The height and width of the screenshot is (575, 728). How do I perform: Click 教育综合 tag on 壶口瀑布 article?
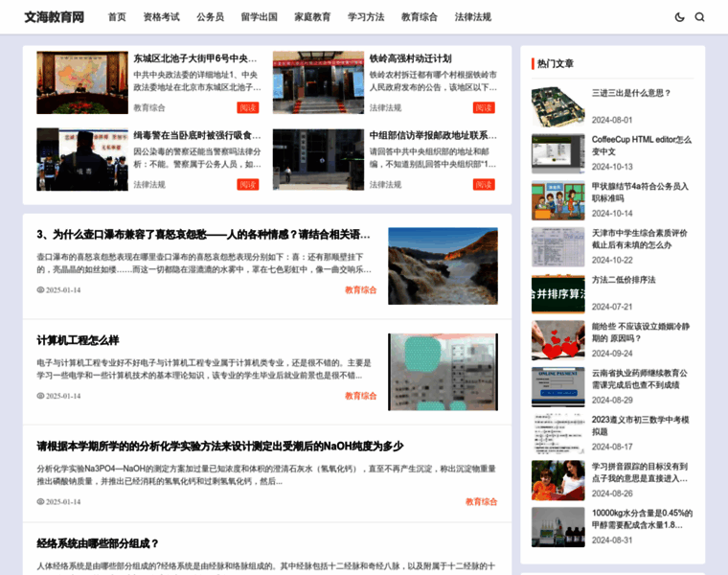[360, 289]
